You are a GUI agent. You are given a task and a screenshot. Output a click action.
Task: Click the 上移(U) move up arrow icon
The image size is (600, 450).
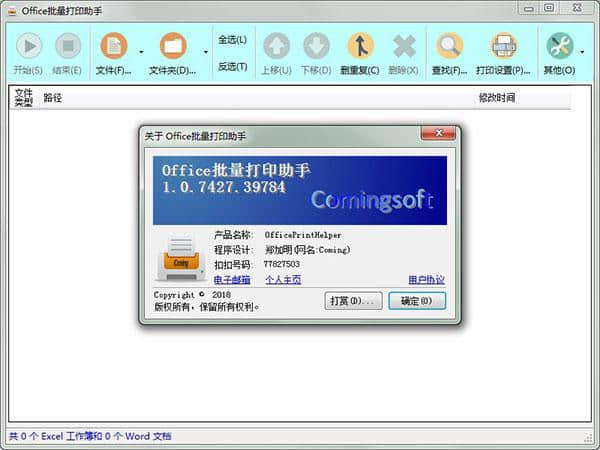pos(276,46)
